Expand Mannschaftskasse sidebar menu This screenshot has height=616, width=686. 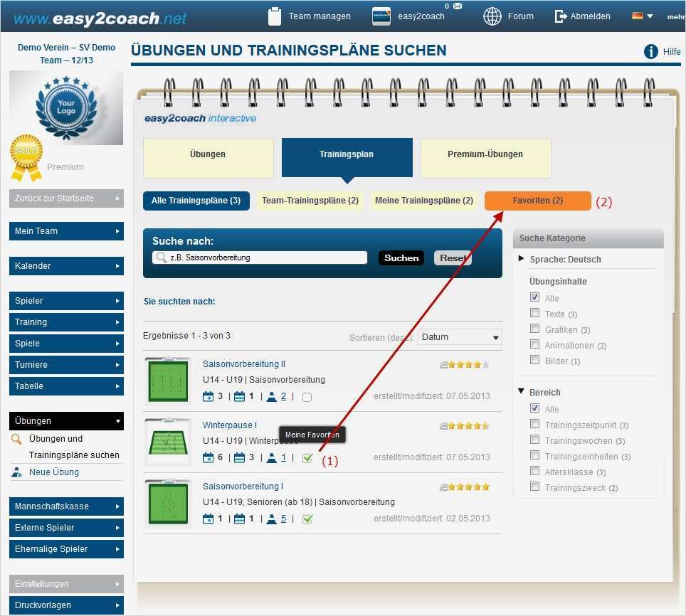click(x=66, y=506)
